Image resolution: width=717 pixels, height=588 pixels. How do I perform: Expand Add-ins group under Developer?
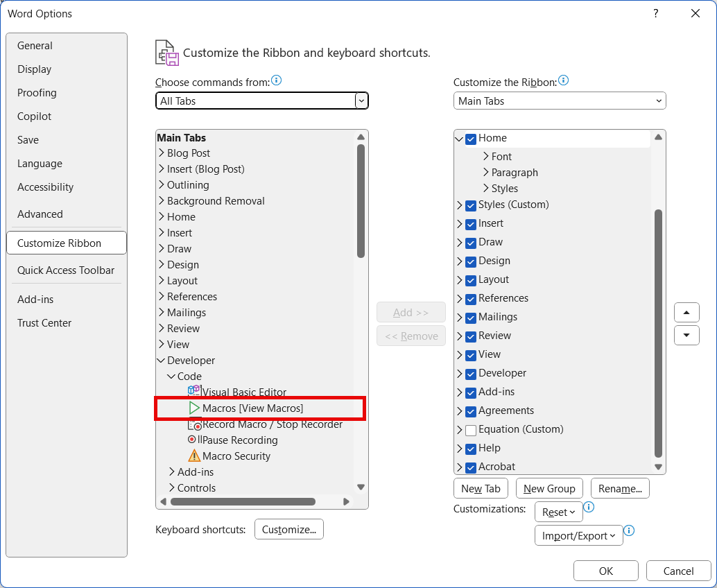pyautogui.click(x=171, y=472)
